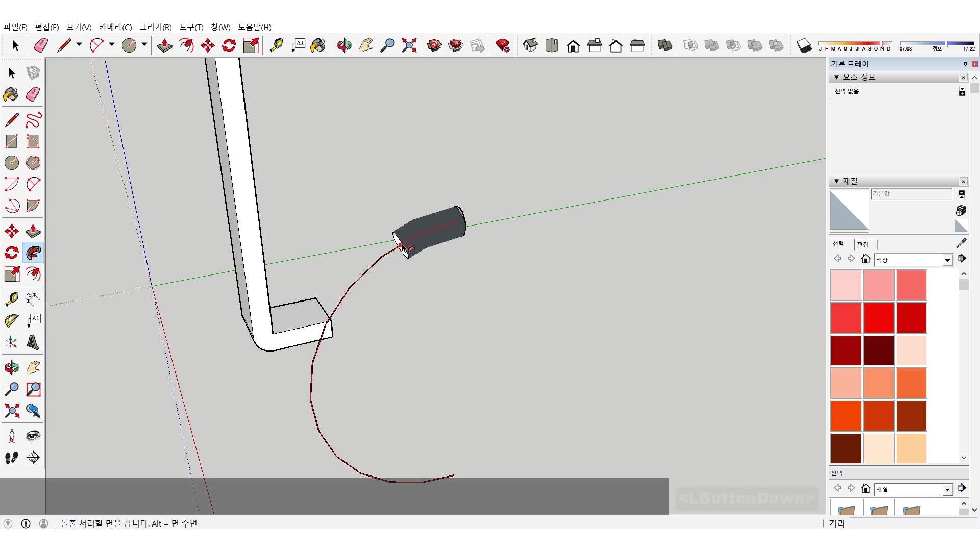
Task: Pick the Tape Measure tool in left toolbar
Action: [12, 298]
